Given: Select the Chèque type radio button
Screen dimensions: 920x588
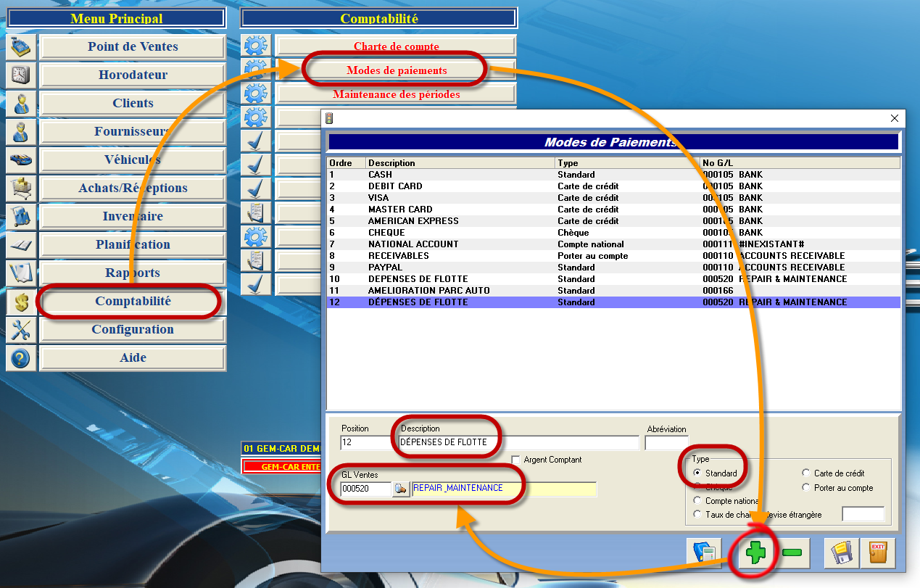Looking at the screenshot, I should click(x=697, y=487).
